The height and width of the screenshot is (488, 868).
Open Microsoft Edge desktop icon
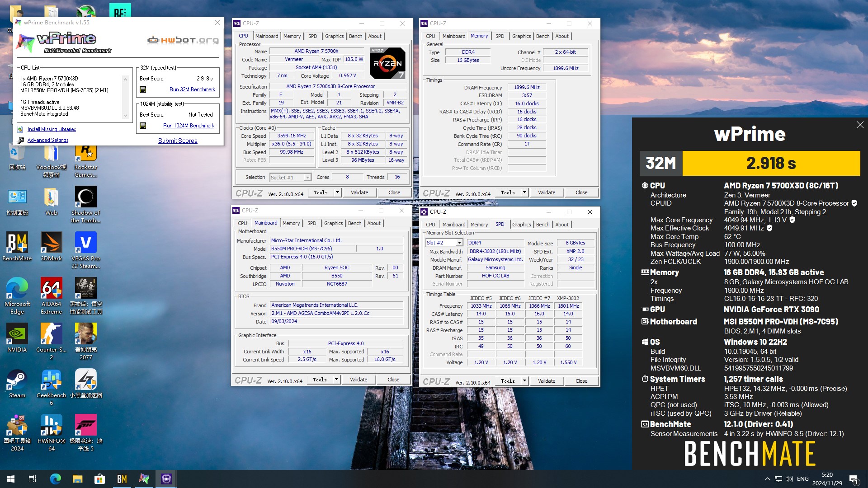(x=17, y=296)
